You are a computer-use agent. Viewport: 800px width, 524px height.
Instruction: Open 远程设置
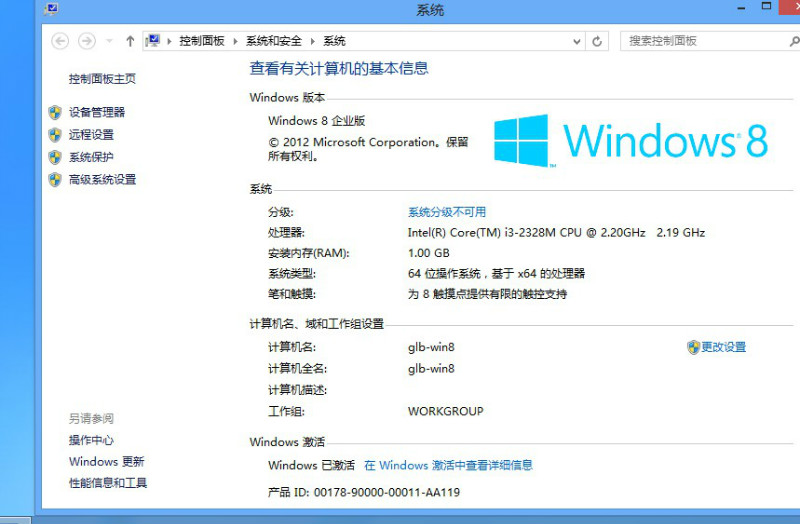[91, 135]
